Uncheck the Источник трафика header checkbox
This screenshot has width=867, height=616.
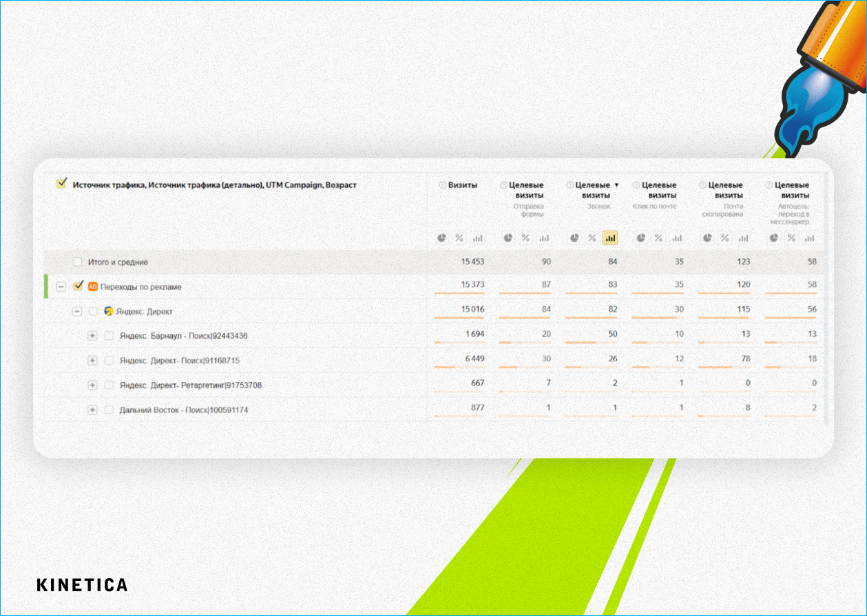(x=62, y=184)
